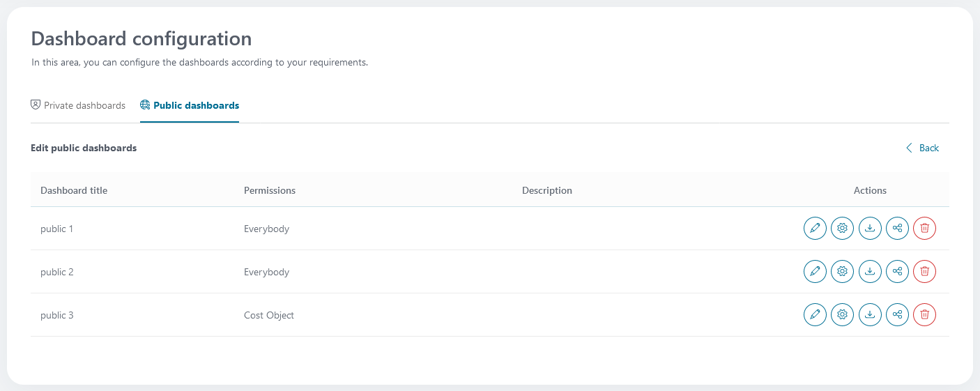Edit the public 1 dashboard with pencil icon
Image resolution: width=980 pixels, height=391 pixels.
(x=815, y=228)
